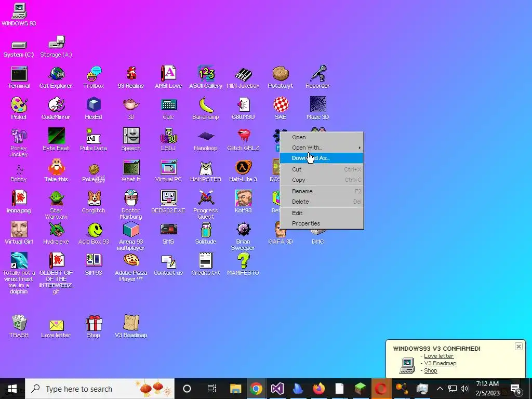This screenshot has height=399, width=532.
Task: Open Bananamp banana icon
Action: (x=206, y=109)
